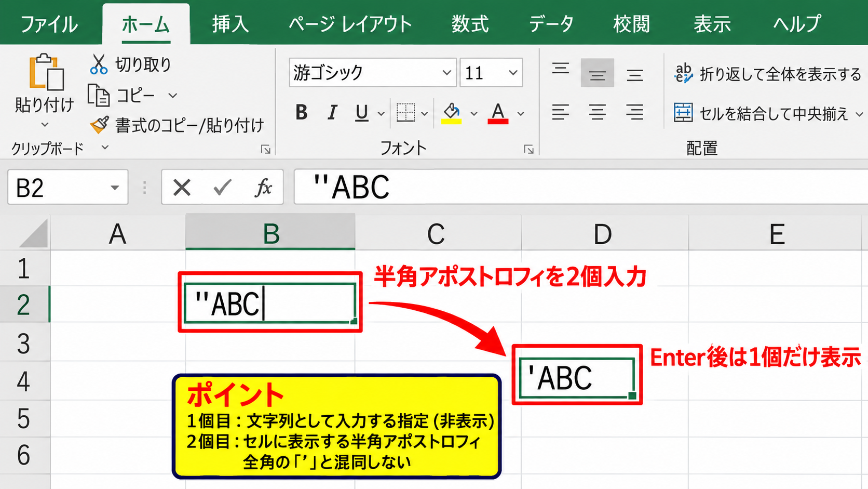
Task: Open the ファイル (File) tab
Action: 49,24
